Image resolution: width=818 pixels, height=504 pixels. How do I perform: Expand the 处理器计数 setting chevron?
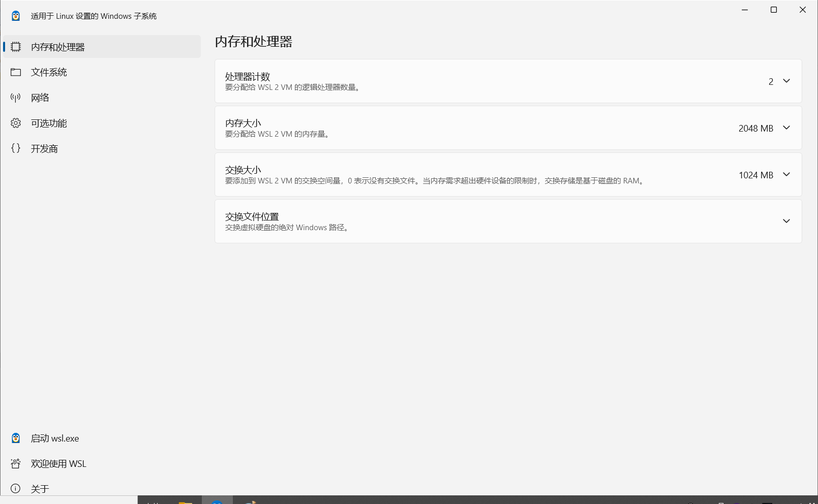click(x=786, y=81)
